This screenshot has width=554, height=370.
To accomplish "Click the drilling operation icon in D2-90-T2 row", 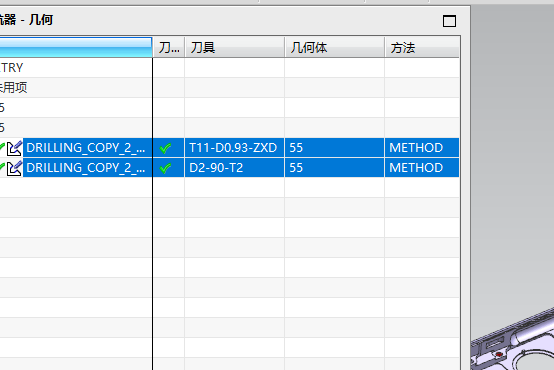I will pyautogui.click(x=14, y=168).
